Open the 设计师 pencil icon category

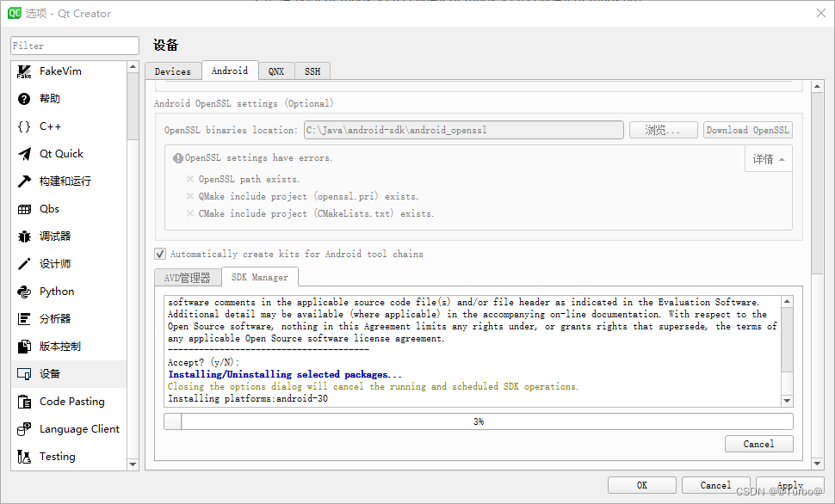tap(24, 264)
